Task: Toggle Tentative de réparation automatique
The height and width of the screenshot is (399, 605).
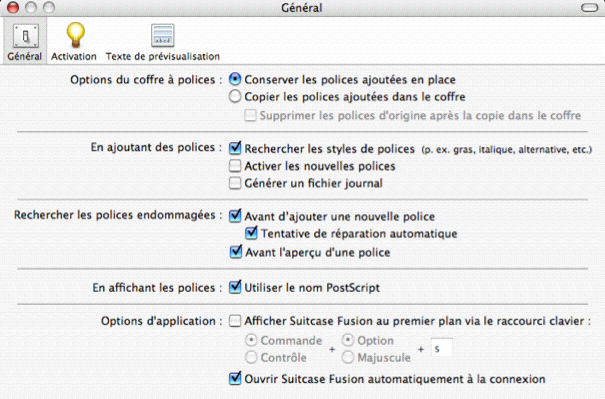Action: [x=251, y=233]
